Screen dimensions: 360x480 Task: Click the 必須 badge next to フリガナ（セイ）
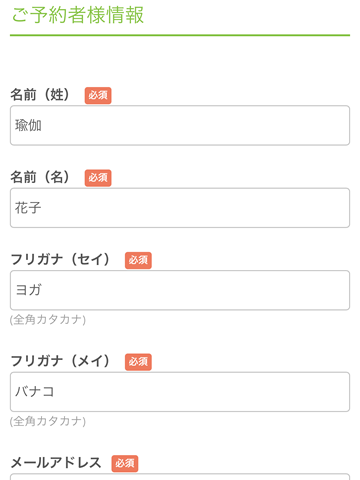pyautogui.click(x=138, y=260)
